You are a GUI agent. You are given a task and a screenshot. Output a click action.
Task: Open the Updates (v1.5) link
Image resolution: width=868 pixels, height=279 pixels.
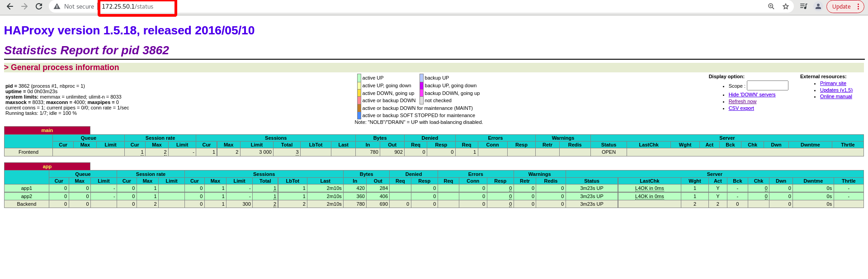[x=836, y=90]
